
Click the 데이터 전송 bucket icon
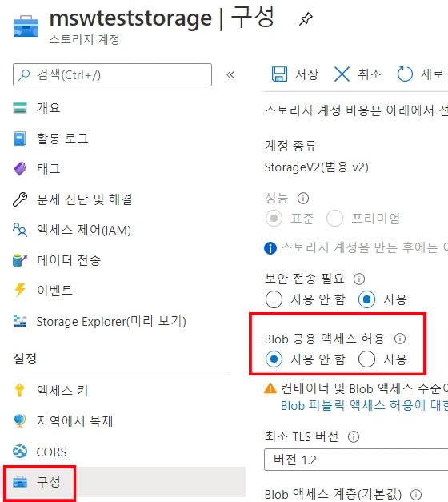click(x=20, y=260)
